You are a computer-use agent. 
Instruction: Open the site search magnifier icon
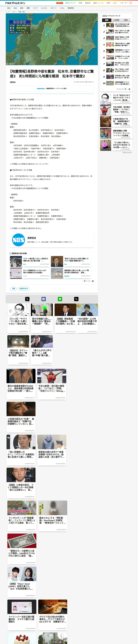pos(130,3)
